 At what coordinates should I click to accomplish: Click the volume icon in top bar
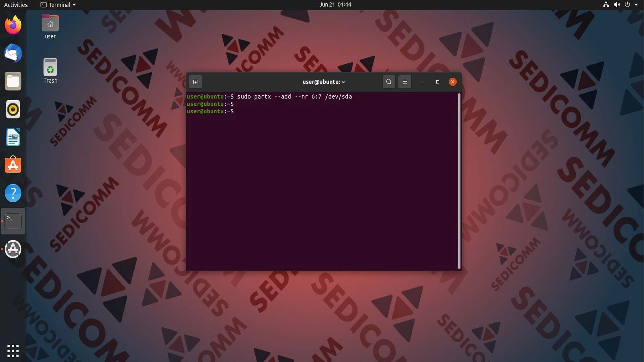click(617, 5)
